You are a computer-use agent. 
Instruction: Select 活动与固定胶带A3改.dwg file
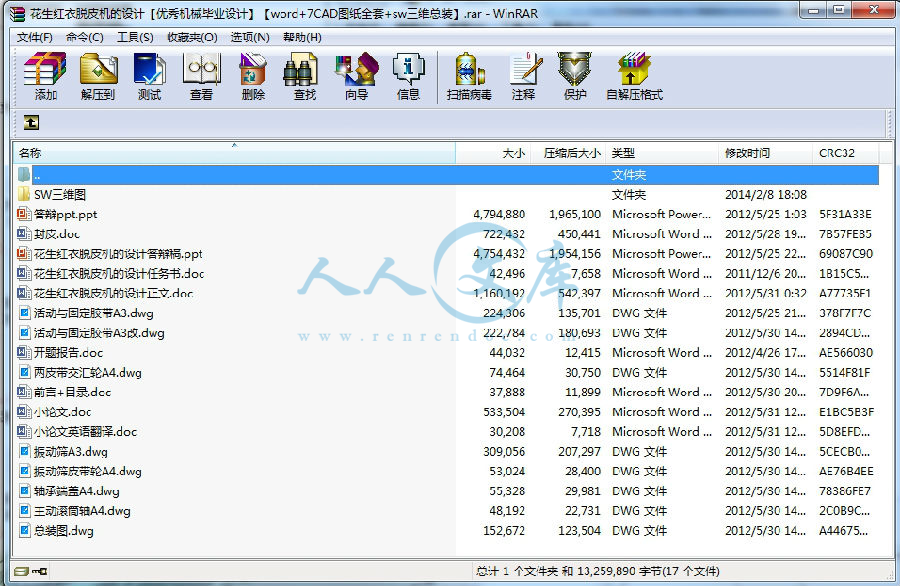[x=99, y=333]
